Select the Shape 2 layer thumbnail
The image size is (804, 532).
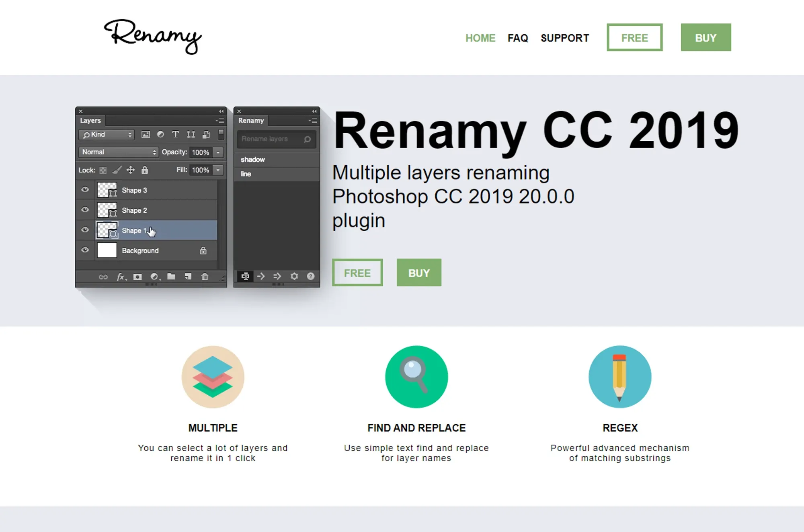point(107,210)
